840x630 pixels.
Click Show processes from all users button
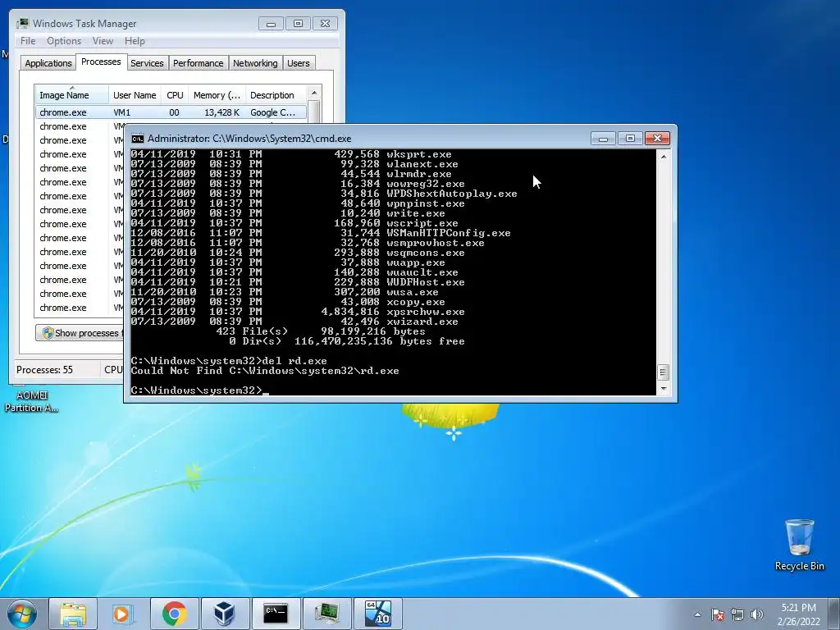[x=80, y=333]
